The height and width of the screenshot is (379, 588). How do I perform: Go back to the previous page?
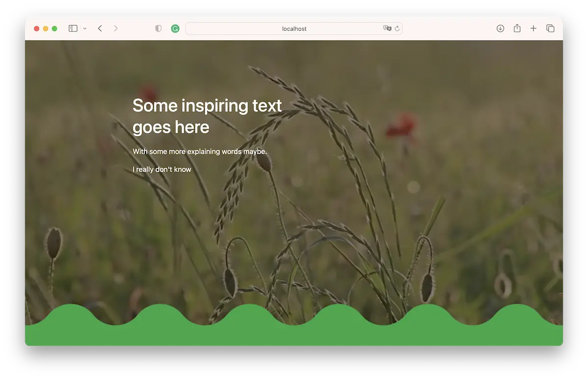pyautogui.click(x=100, y=28)
